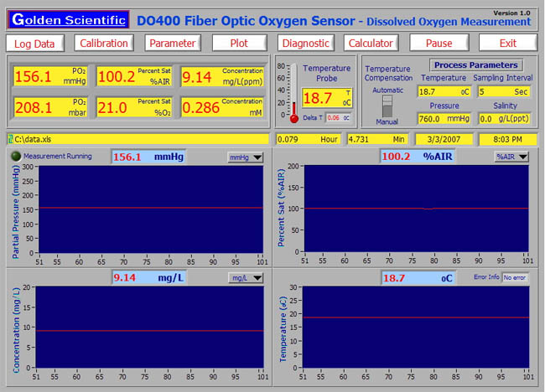Click the Plot button
This screenshot has height=392, width=545.
pos(239,43)
